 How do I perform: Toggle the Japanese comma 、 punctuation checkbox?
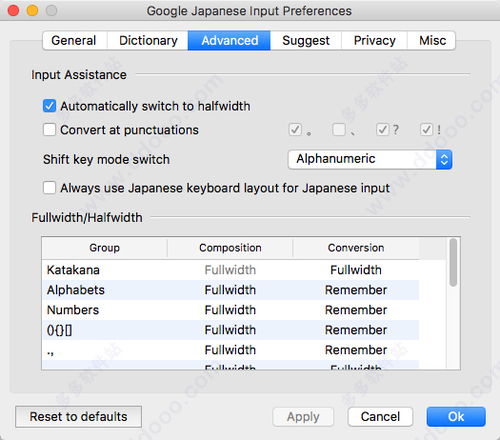339,129
